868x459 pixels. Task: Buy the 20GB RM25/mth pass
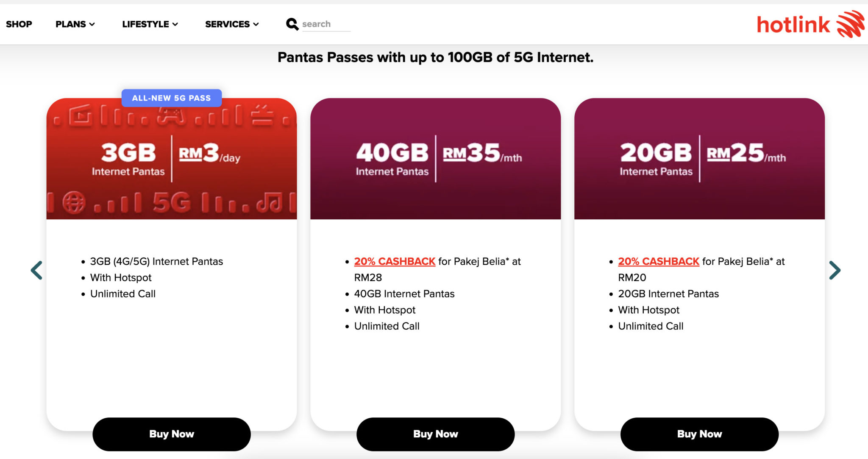point(699,434)
